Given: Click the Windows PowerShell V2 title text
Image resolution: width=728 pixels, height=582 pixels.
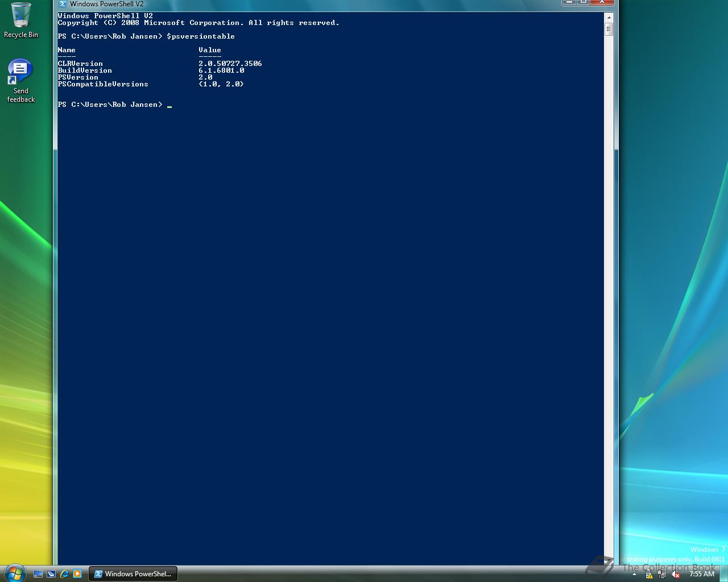Looking at the screenshot, I should coord(106,4).
